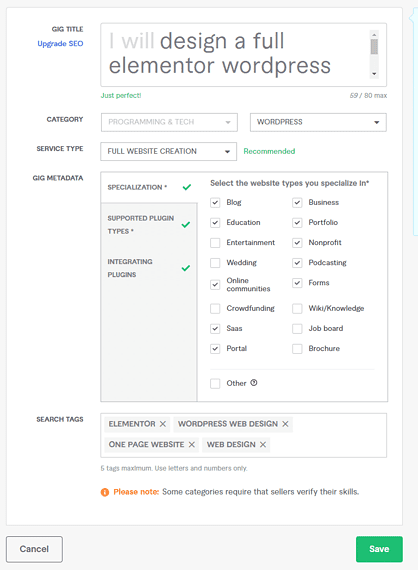Click the gig title scrollbar down arrow

[374, 74]
